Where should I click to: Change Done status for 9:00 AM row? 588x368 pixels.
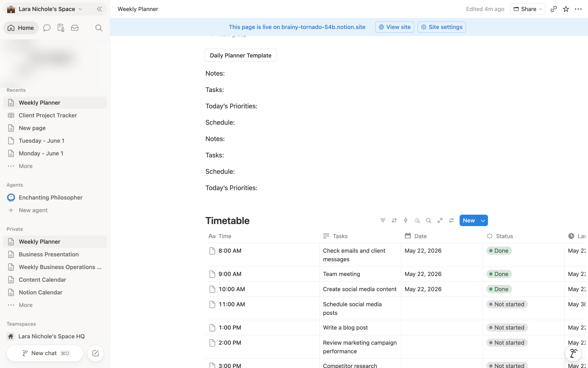(x=499, y=274)
